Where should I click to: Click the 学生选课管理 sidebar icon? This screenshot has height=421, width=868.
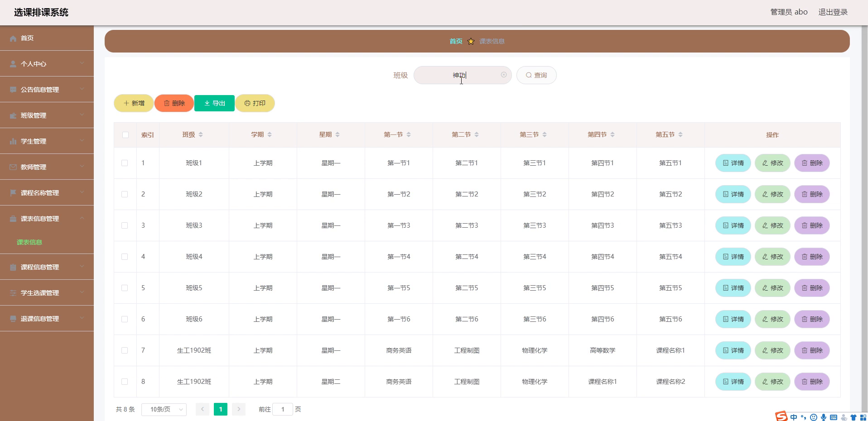pos(13,293)
